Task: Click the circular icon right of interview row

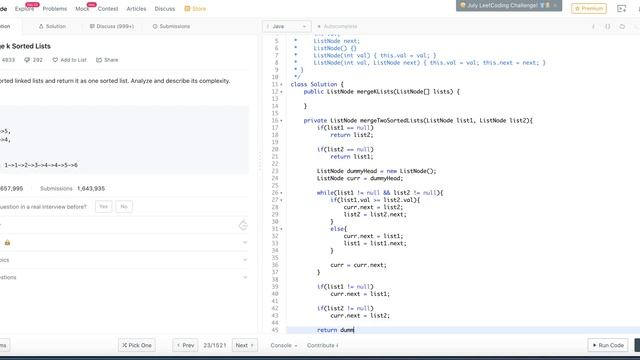Action: [x=243, y=225]
